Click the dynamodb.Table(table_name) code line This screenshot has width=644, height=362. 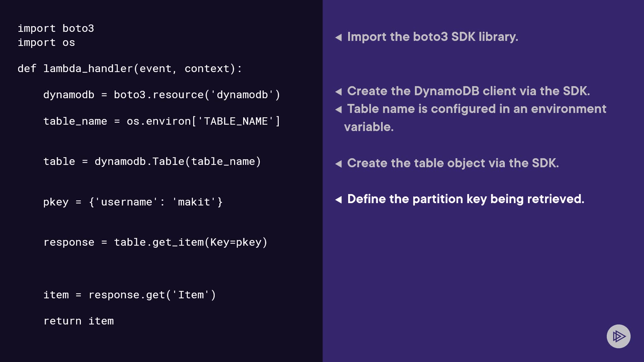click(152, 162)
